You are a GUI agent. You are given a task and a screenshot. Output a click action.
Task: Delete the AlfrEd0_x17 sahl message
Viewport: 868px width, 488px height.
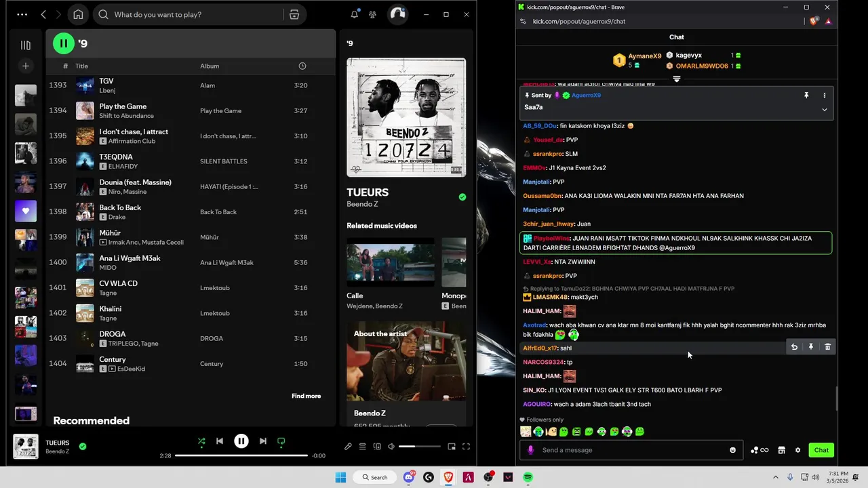click(x=827, y=347)
